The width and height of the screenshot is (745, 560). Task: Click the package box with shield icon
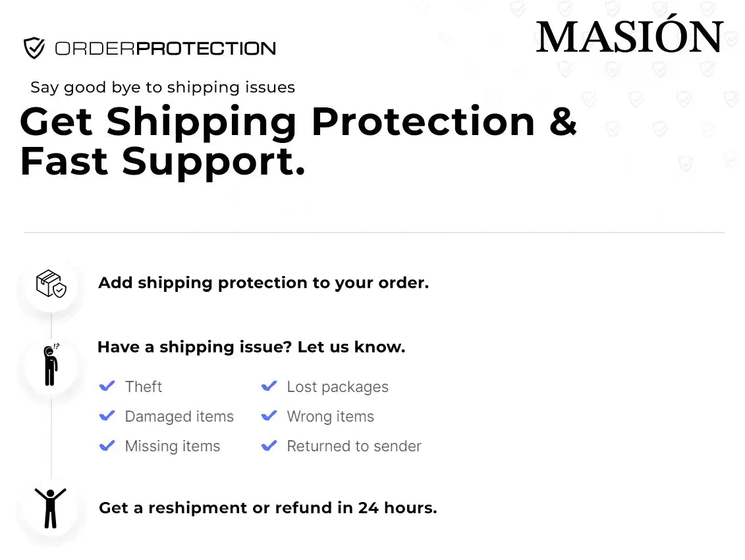[x=51, y=284]
